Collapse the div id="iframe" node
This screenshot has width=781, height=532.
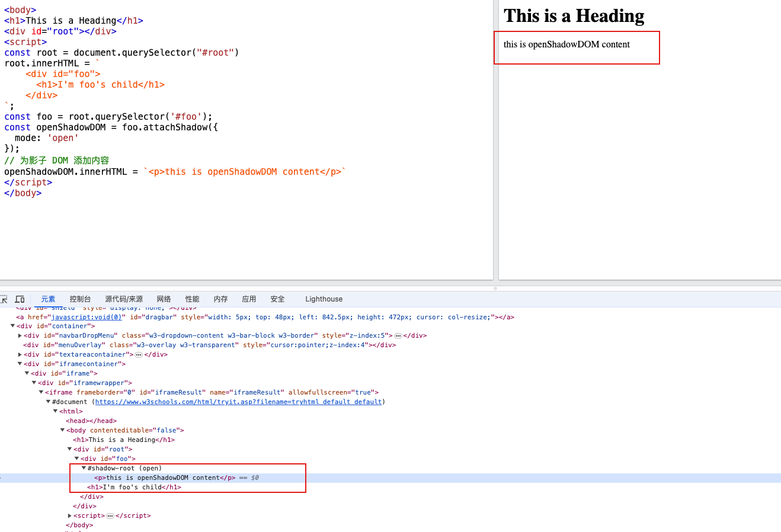(x=27, y=374)
